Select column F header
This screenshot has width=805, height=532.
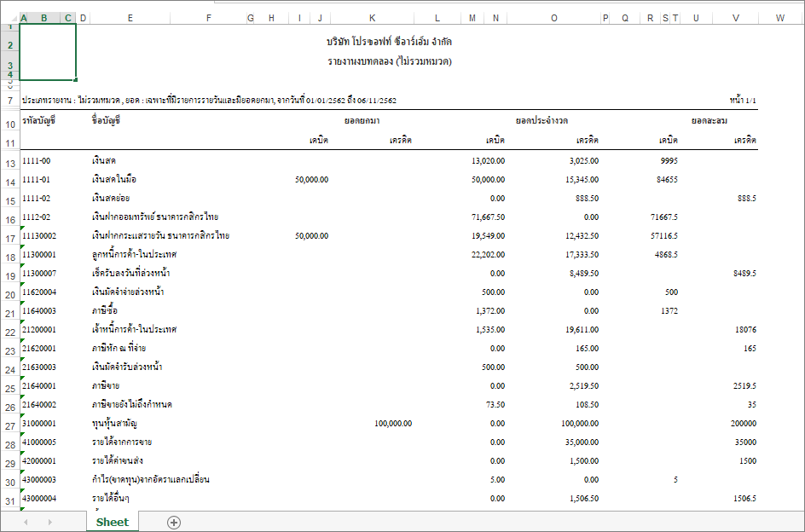[x=208, y=18]
